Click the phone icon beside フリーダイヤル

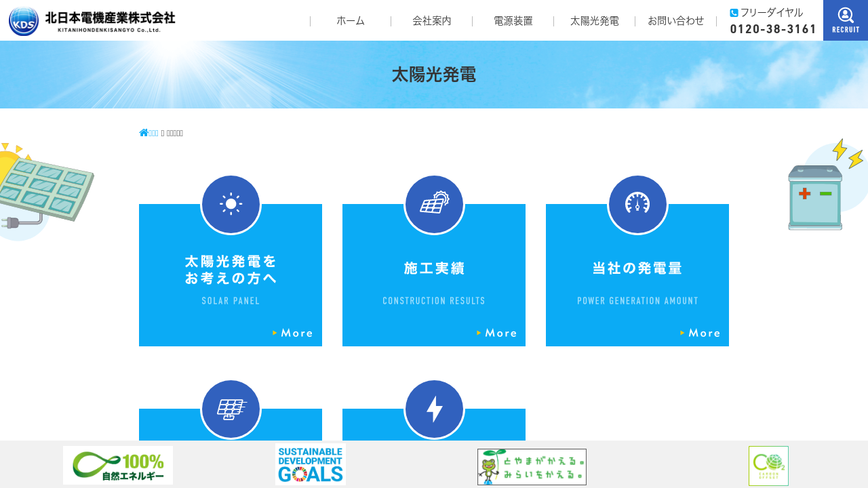(734, 13)
